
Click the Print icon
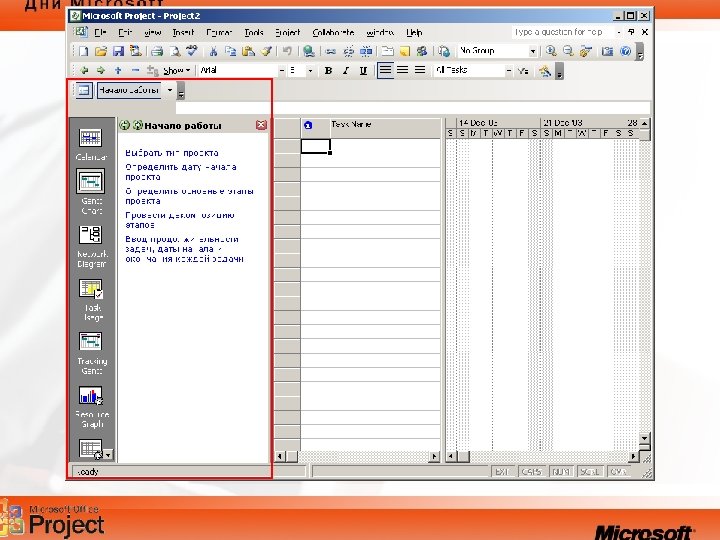tap(157, 51)
